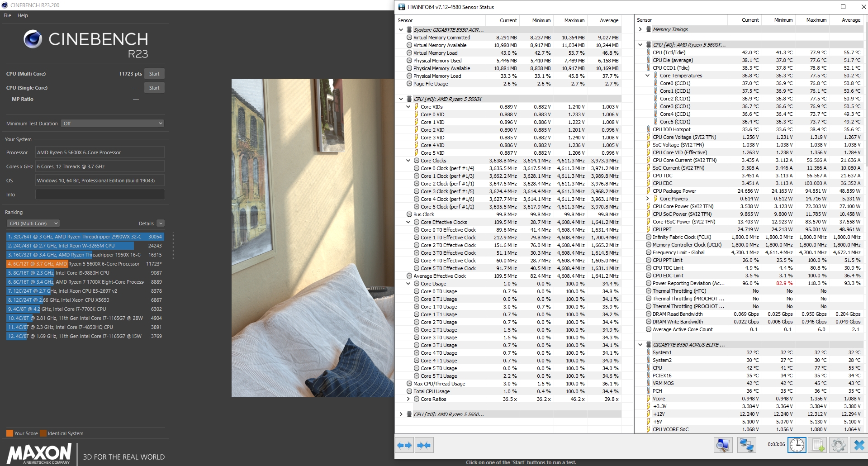Expand the Core Ratios tree node

point(408,399)
